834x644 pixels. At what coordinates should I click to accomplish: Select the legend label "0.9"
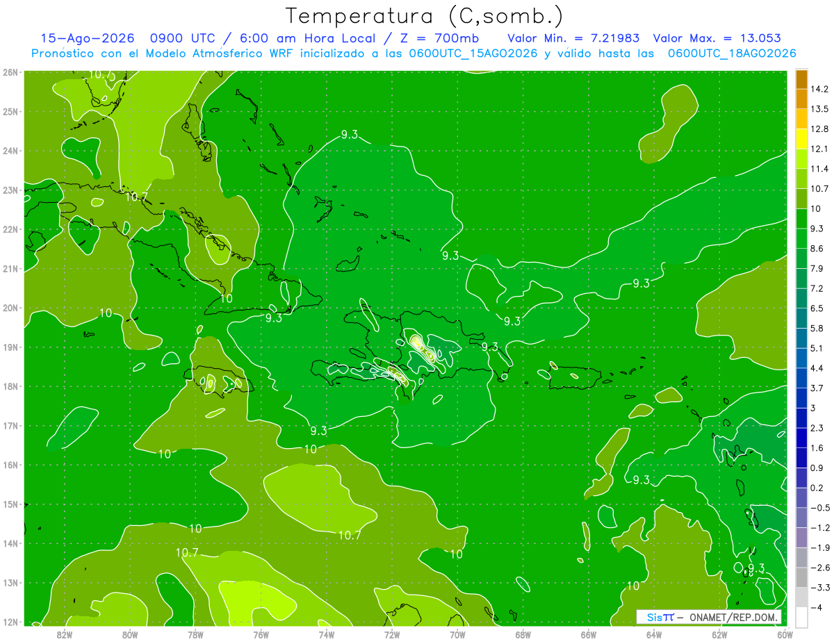[x=817, y=468]
